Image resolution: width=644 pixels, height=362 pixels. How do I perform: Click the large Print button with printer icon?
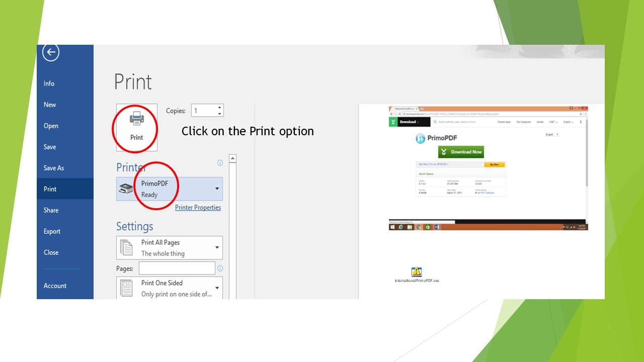137,127
